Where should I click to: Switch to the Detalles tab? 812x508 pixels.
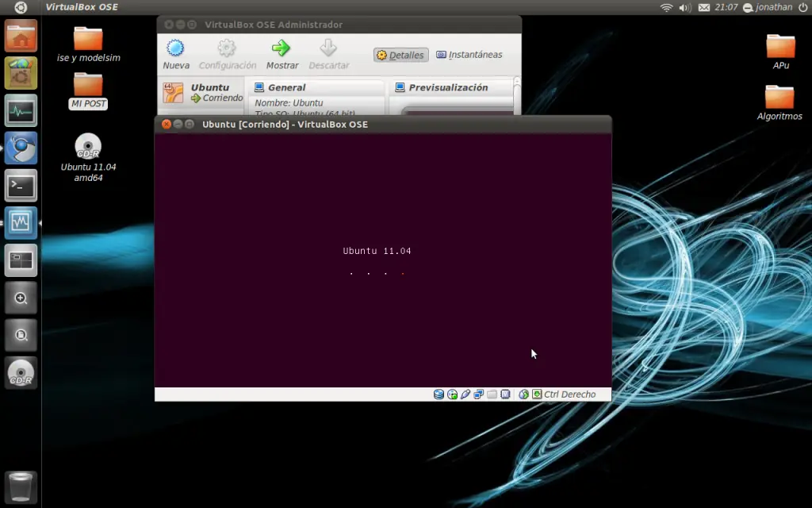pos(400,55)
